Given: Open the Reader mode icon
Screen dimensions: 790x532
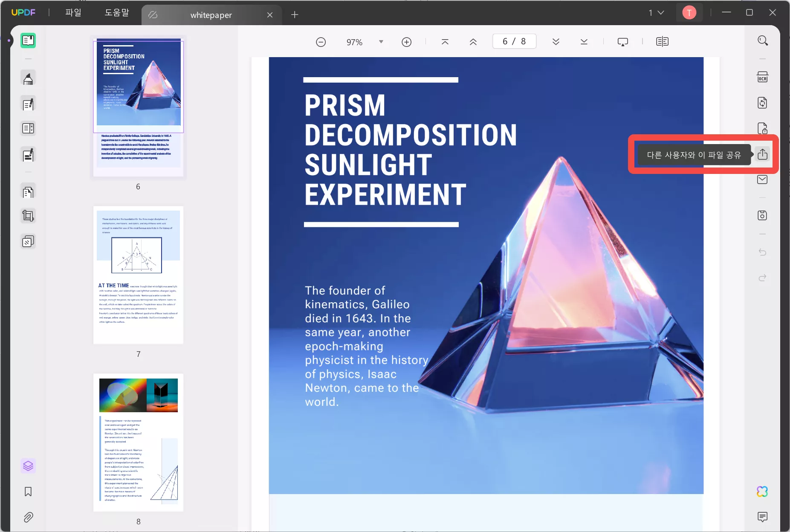Looking at the screenshot, I should coord(28,40).
